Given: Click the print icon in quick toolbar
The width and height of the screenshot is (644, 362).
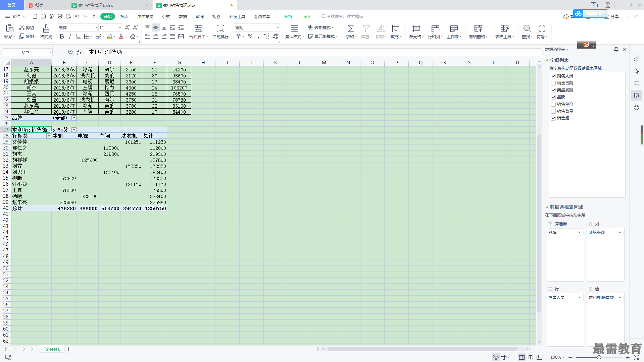Looking at the screenshot, I should (60, 16).
